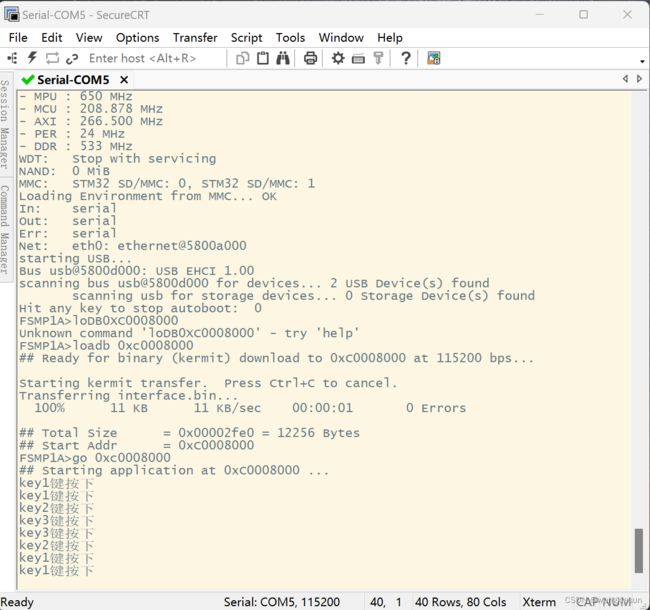Screen dimensions: 650x610
Task: Click 'Hit any key to stop autoboot' line
Action: click(140, 308)
